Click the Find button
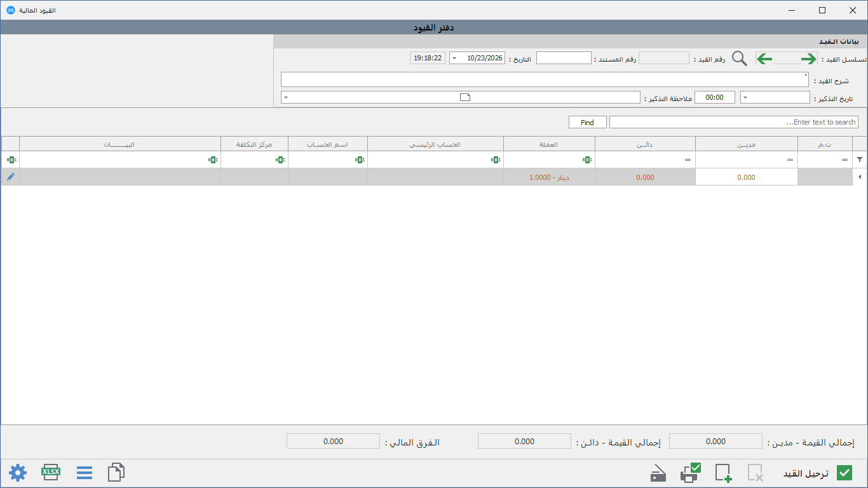Viewport: 868px width, 488px height. point(587,122)
